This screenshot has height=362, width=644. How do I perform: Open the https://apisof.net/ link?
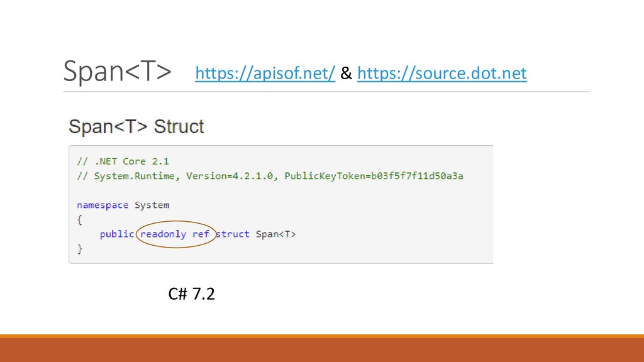[265, 74]
